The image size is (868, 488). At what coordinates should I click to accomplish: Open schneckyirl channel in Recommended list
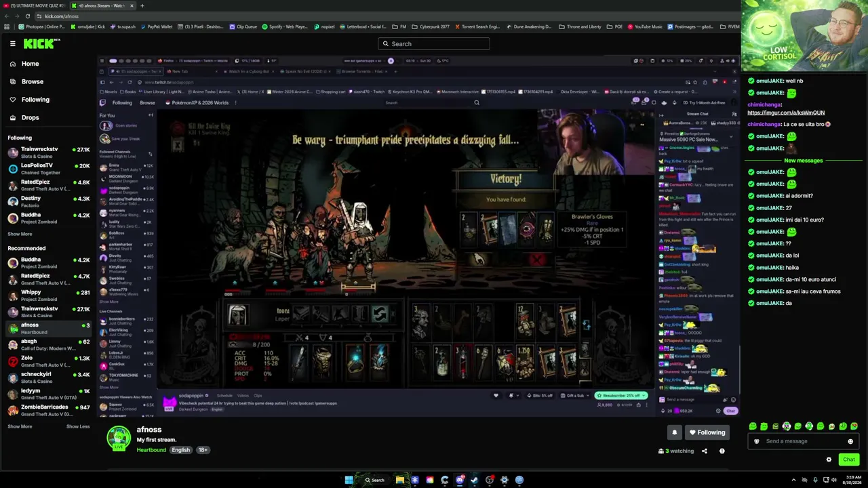49,378
